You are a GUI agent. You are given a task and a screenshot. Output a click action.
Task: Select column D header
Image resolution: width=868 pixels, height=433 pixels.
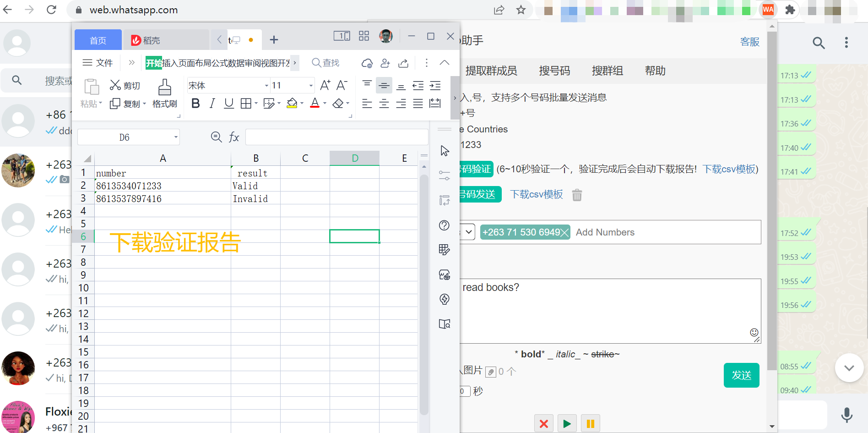pyautogui.click(x=355, y=158)
